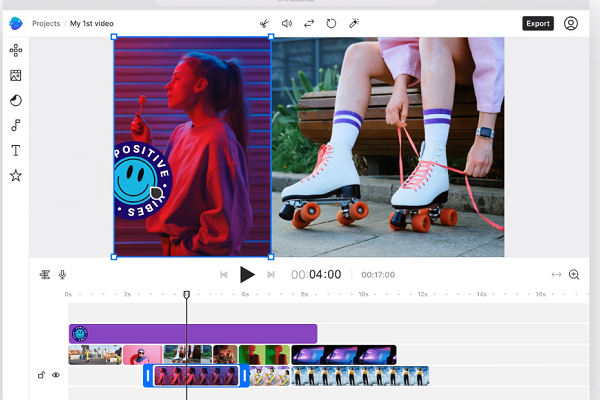This screenshot has height=400, width=600.
Task: Click the Export button
Action: (x=537, y=23)
